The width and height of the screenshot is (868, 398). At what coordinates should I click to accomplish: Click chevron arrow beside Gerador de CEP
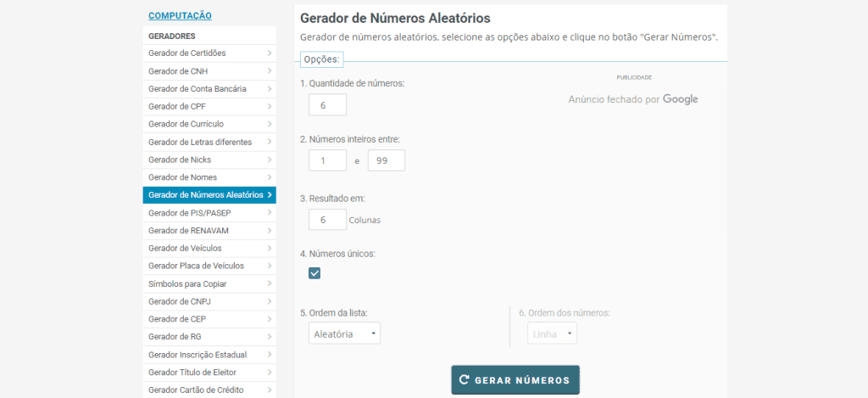coord(269,319)
